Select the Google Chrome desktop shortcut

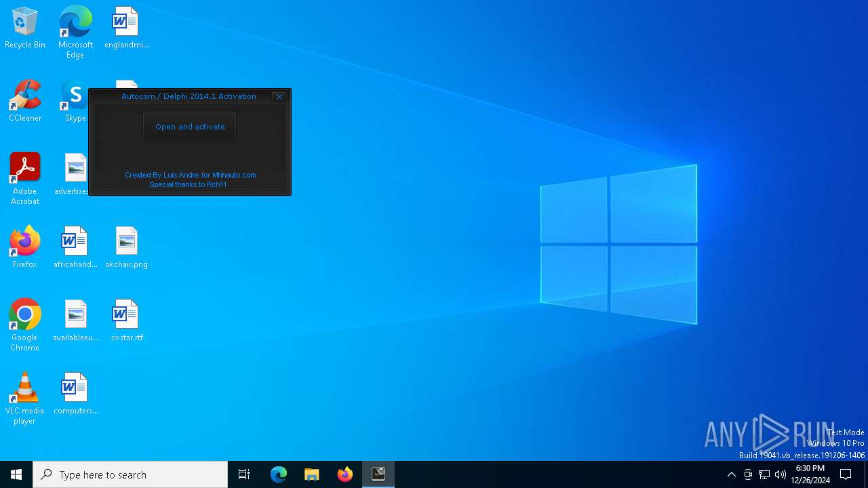[x=25, y=325]
